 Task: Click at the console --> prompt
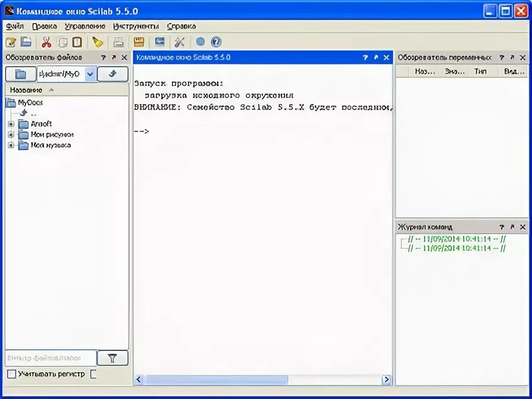click(142, 132)
